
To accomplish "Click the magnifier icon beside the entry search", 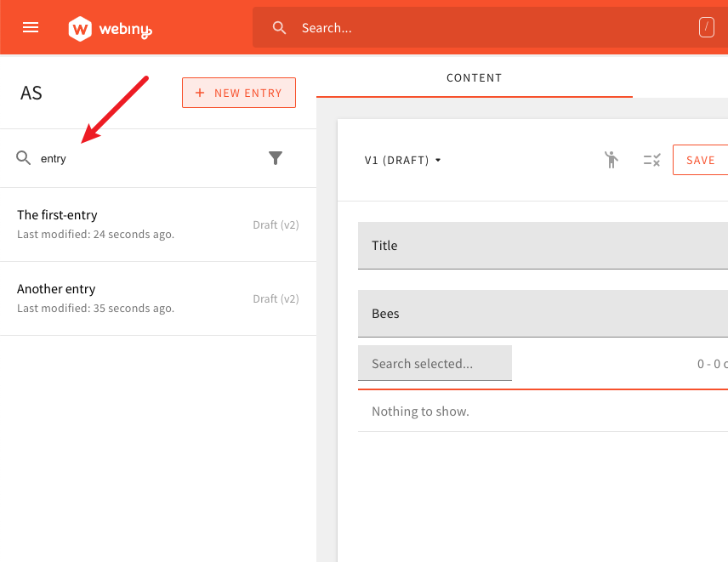I will (23, 158).
